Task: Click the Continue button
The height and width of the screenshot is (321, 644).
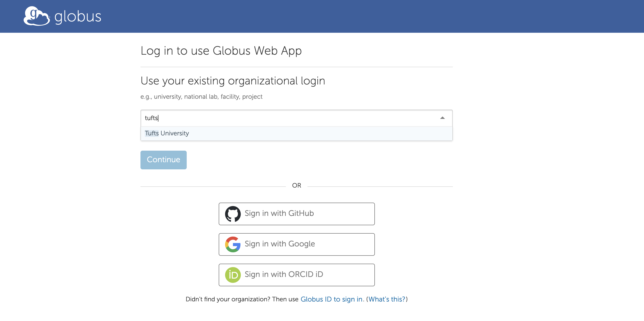Action: point(163,160)
